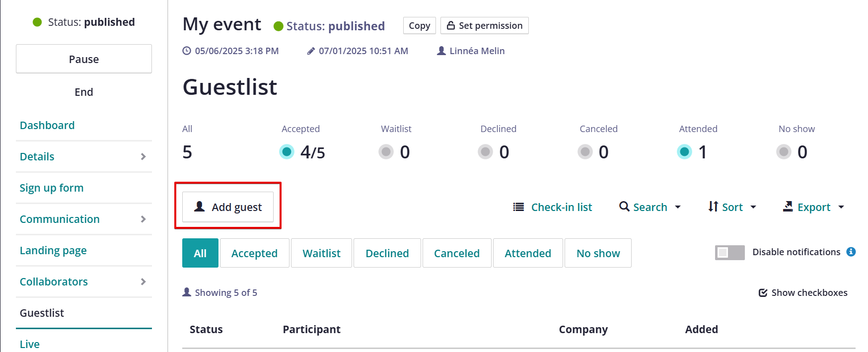
Task: Open the Export dropdown arrow
Action: pos(841,207)
